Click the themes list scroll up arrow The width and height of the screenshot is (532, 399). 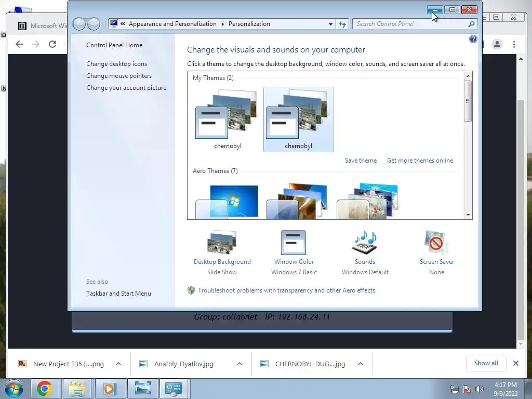pyautogui.click(x=468, y=76)
